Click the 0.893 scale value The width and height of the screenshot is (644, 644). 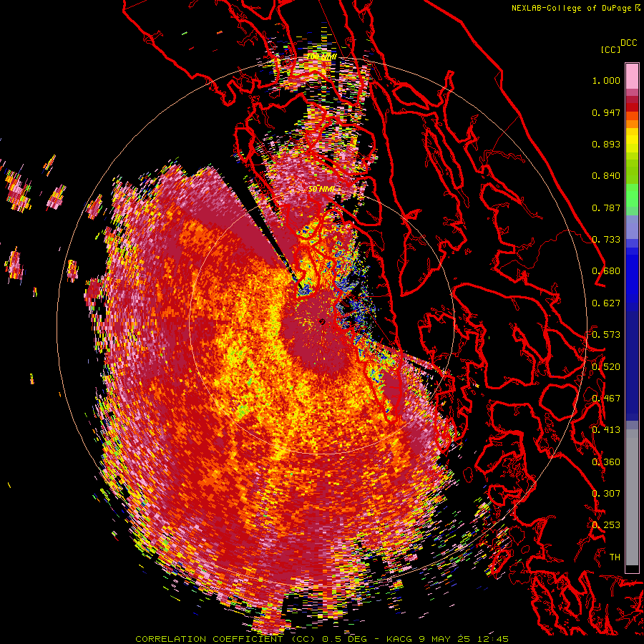coord(606,144)
